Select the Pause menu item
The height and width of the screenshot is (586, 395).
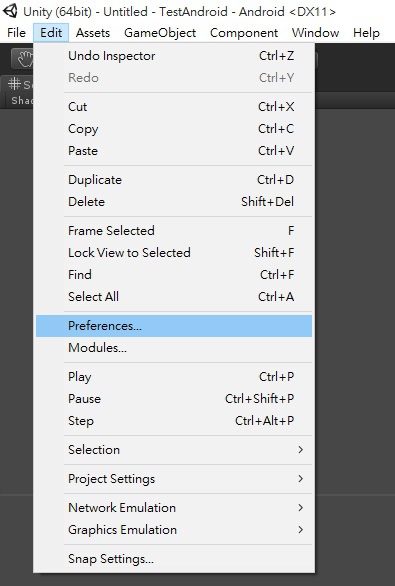174,399
